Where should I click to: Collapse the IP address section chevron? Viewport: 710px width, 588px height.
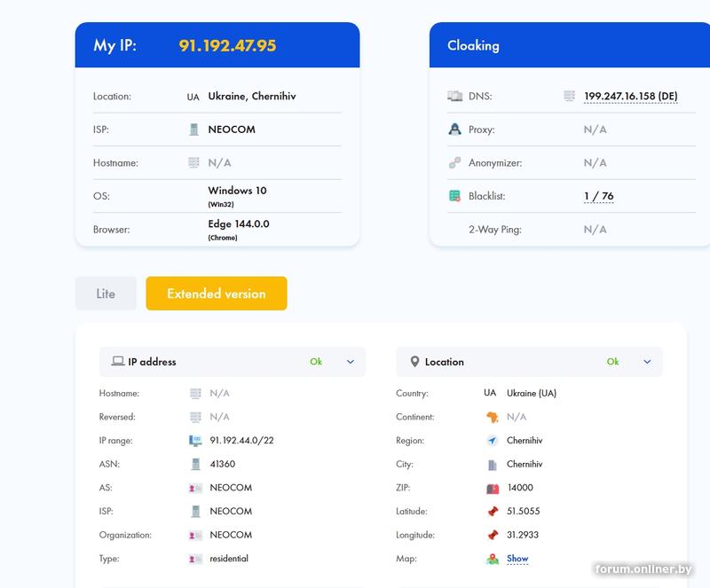(350, 362)
